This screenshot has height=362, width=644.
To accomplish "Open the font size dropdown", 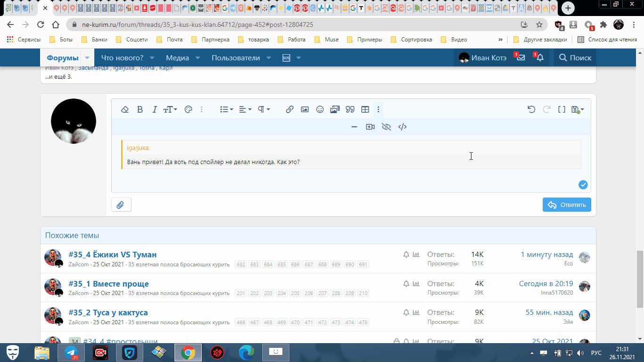I will pyautogui.click(x=170, y=109).
